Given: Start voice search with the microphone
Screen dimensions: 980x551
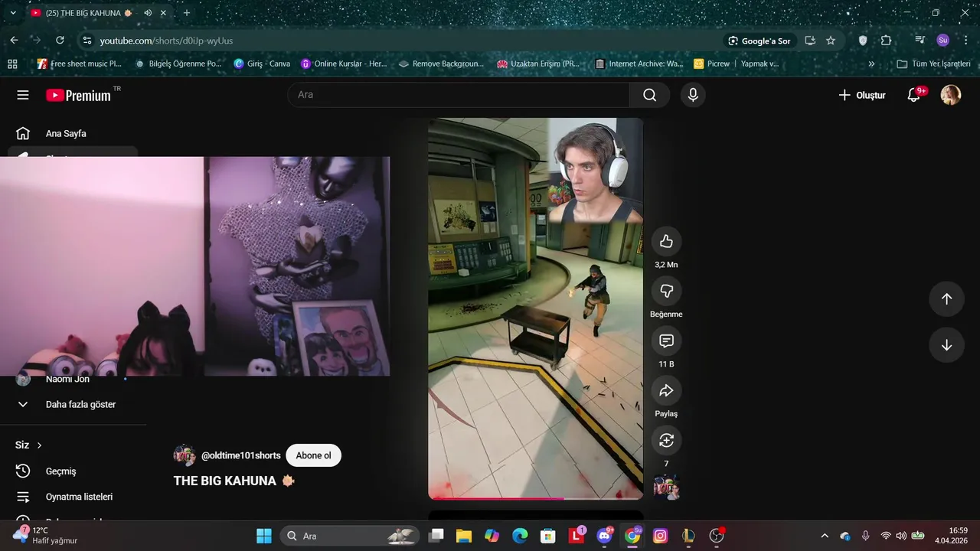Looking at the screenshot, I should [x=693, y=95].
